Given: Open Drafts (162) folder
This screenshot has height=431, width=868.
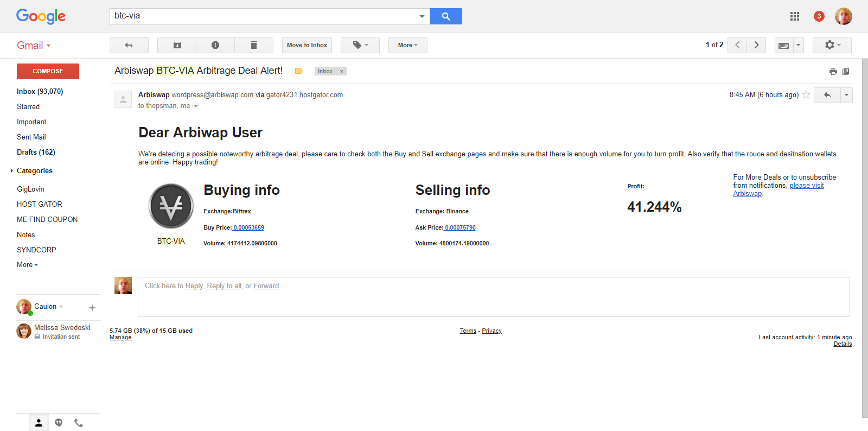Looking at the screenshot, I should pos(36,153).
